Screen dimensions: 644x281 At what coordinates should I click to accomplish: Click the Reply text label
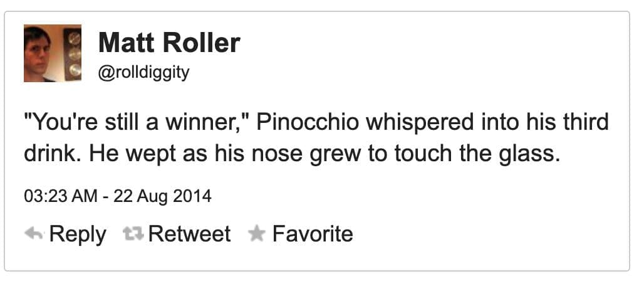[x=77, y=234]
